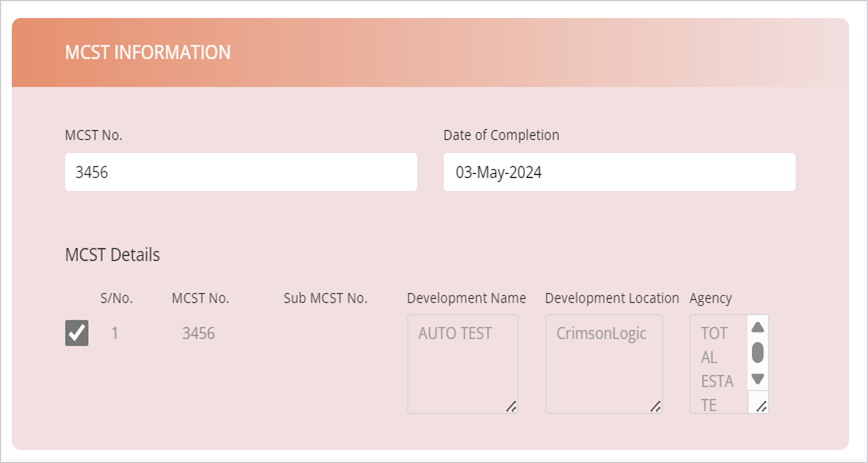Screen dimensions: 868x463
Task: Click the MCST No. input field with 3456
Action: pyautogui.click(x=240, y=172)
